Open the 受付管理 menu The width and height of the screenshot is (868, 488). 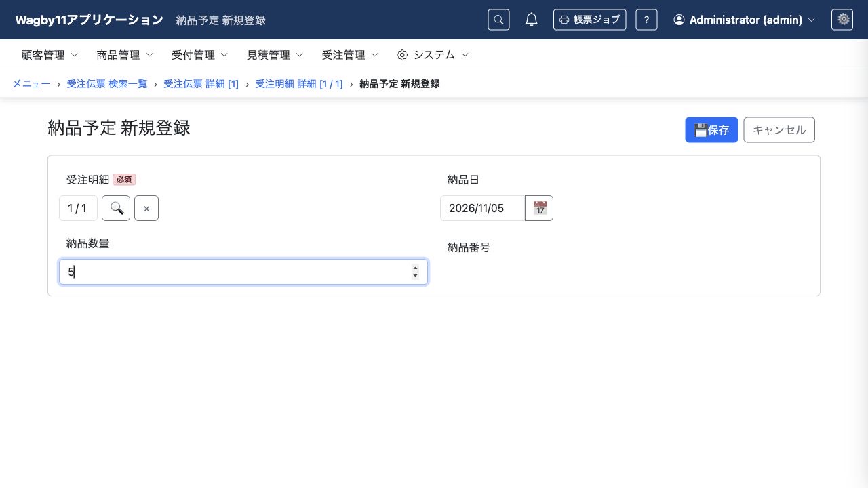click(x=200, y=55)
